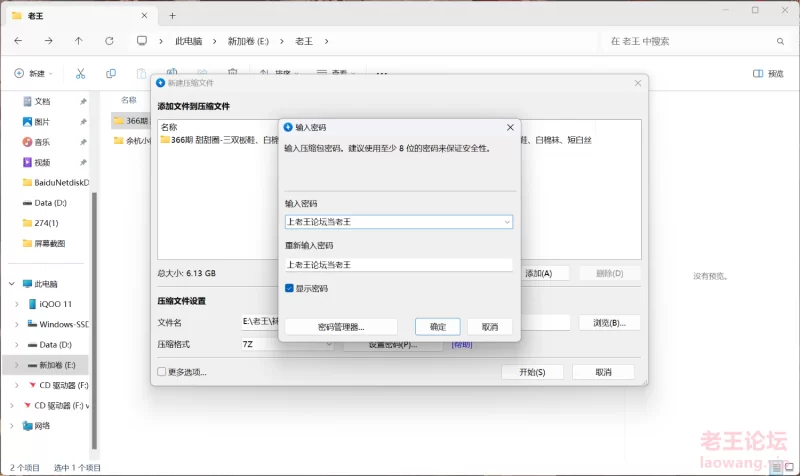Open 密码管理器 from the password dialog
The height and width of the screenshot is (476, 800).
click(x=341, y=327)
